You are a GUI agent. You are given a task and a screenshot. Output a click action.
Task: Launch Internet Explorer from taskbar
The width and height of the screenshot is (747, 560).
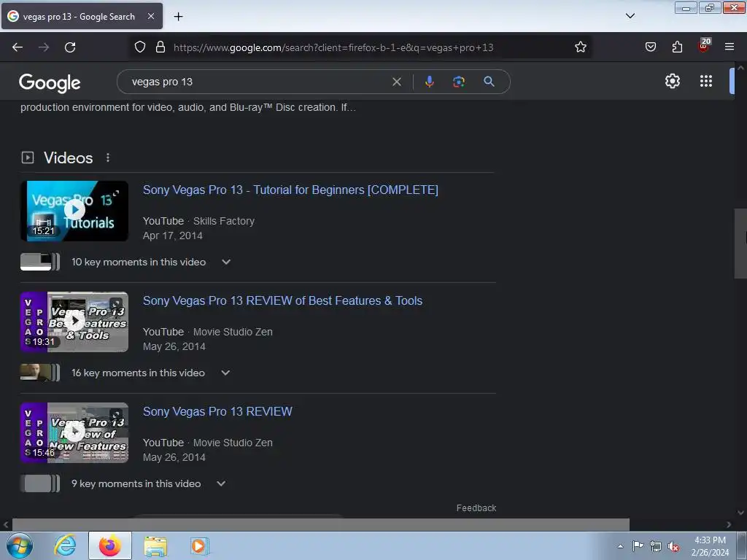point(65,545)
